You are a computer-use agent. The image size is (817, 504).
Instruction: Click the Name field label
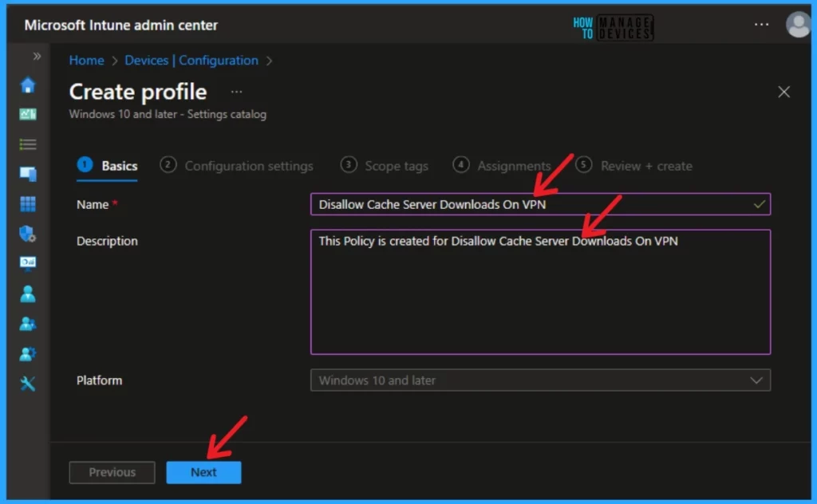click(93, 205)
